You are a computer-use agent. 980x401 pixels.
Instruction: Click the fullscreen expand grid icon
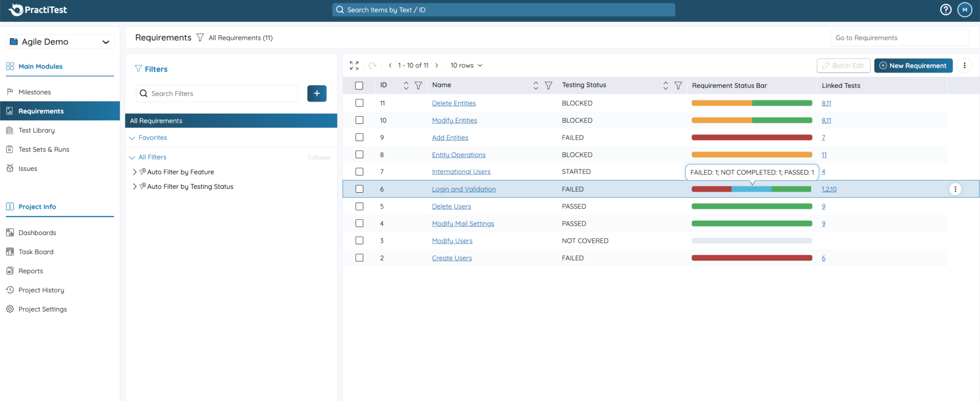pyautogui.click(x=354, y=65)
